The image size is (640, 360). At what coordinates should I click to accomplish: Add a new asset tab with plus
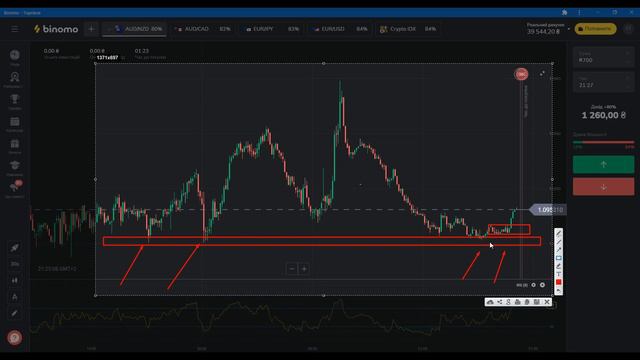click(91, 29)
